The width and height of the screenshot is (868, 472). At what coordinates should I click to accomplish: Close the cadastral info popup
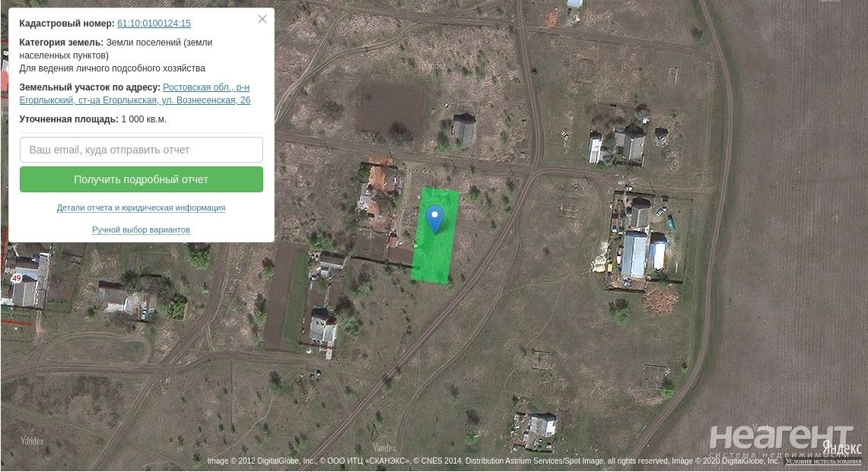point(262,19)
